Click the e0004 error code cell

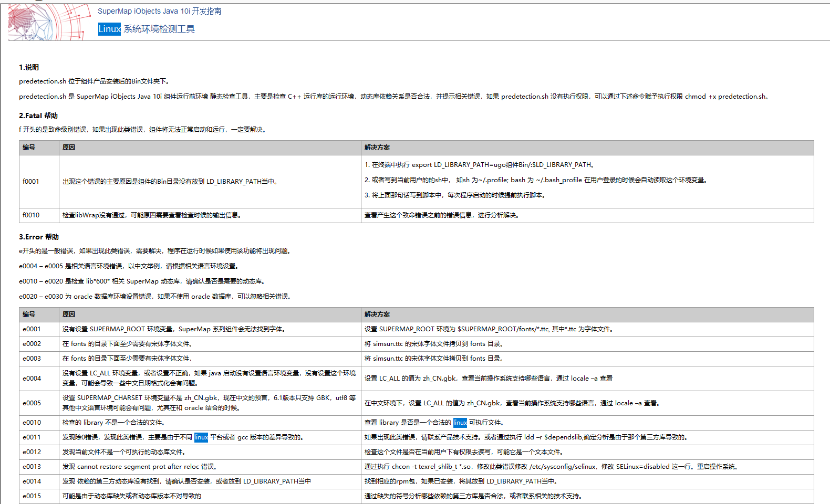coord(39,379)
